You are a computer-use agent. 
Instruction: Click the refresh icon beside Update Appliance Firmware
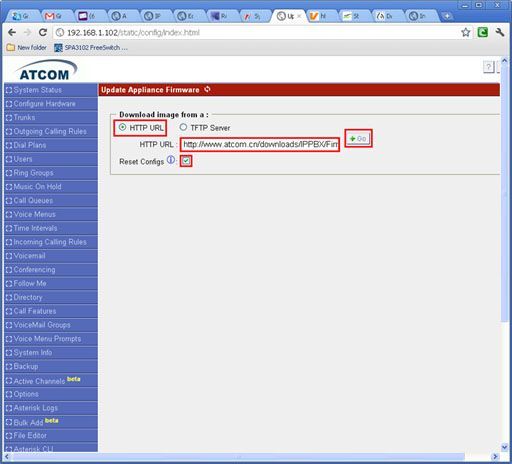click(x=208, y=89)
